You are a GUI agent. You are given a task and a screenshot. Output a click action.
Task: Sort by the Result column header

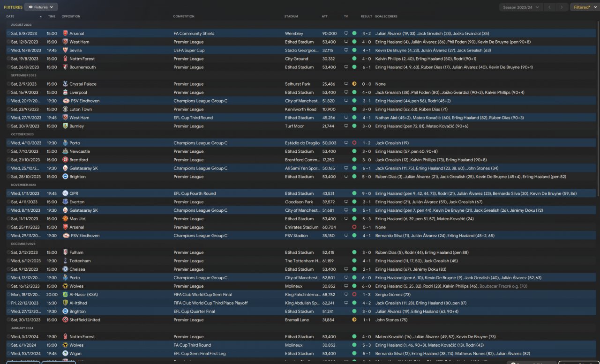tap(367, 16)
